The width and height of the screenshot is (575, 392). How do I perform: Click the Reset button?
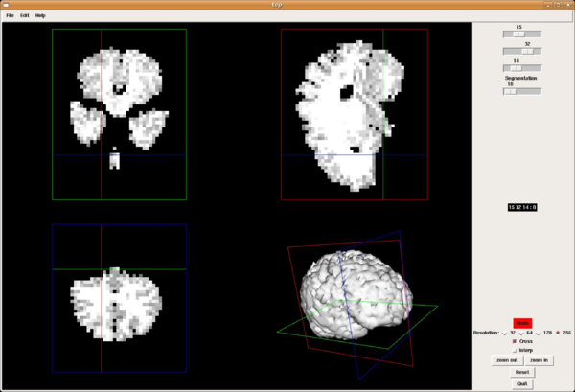click(522, 372)
